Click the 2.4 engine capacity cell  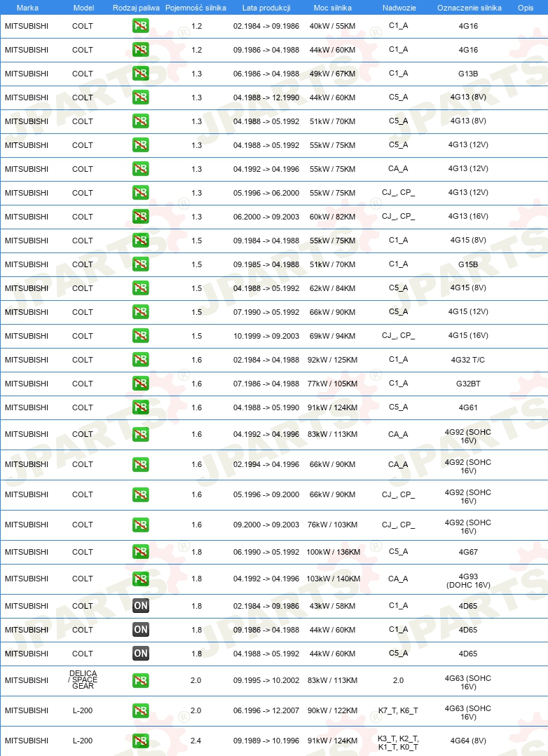pos(196,741)
